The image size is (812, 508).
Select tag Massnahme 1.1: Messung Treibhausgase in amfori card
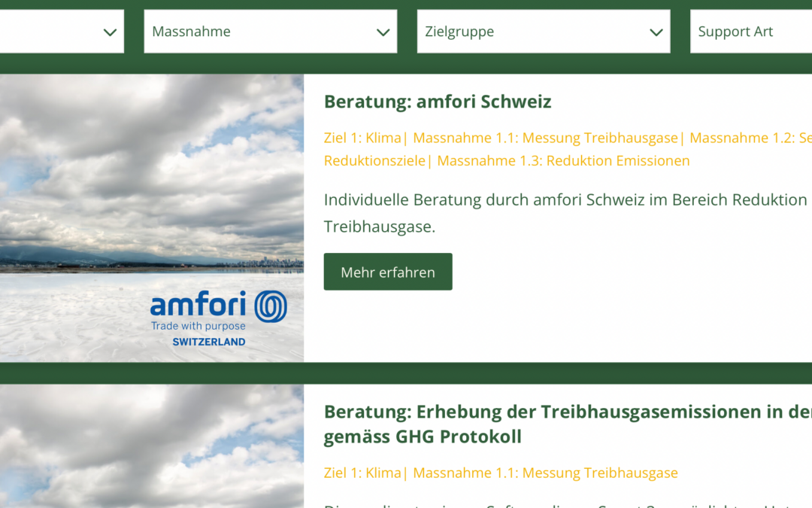coord(545,138)
